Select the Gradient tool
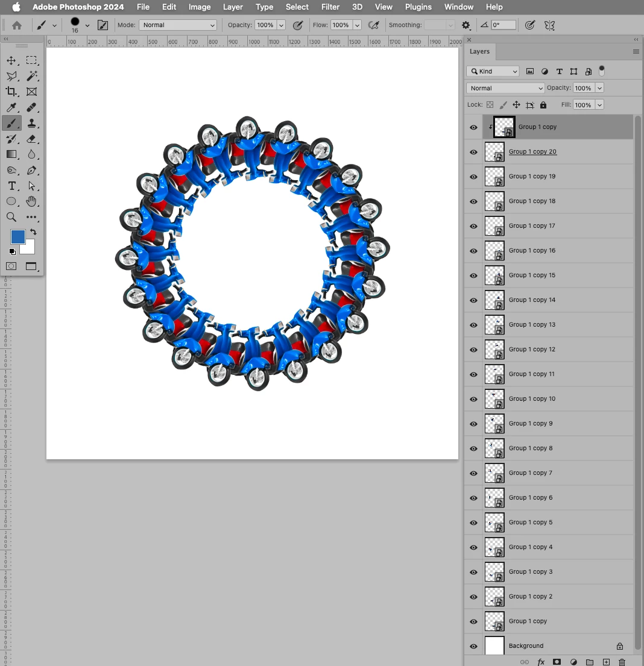This screenshot has height=666, width=644. coord(11,155)
